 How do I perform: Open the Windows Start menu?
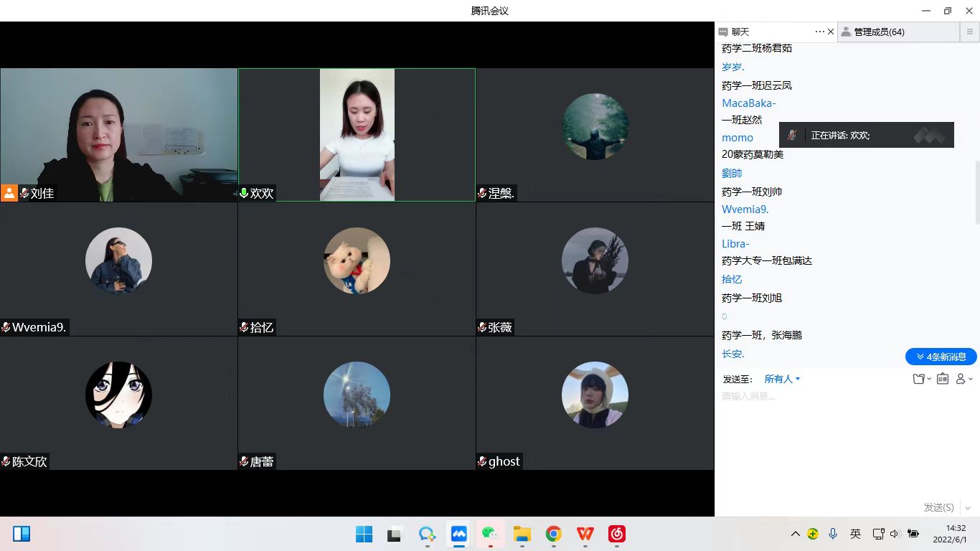click(x=364, y=534)
